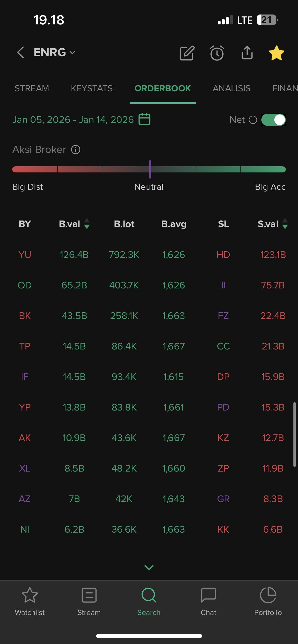The height and width of the screenshot is (644, 298).
Task: Expand more broker rows with bottom chevron
Action: pyautogui.click(x=149, y=567)
